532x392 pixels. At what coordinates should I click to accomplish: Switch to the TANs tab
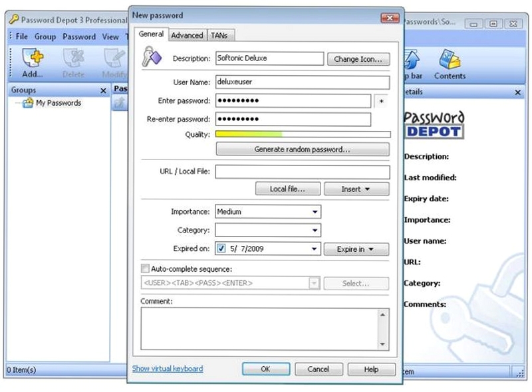point(219,35)
